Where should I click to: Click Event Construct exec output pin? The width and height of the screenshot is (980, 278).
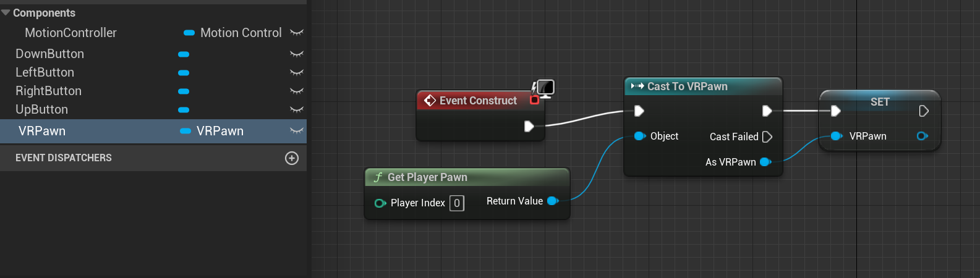click(x=529, y=126)
